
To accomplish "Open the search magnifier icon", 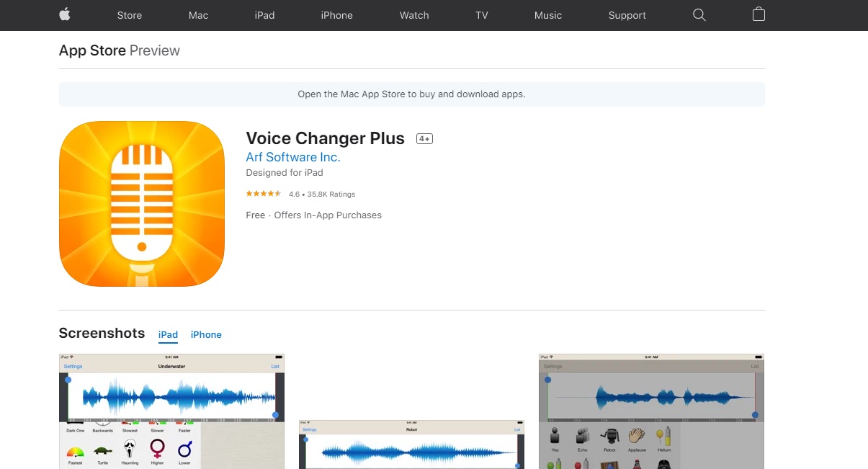I will tap(699, 15).
